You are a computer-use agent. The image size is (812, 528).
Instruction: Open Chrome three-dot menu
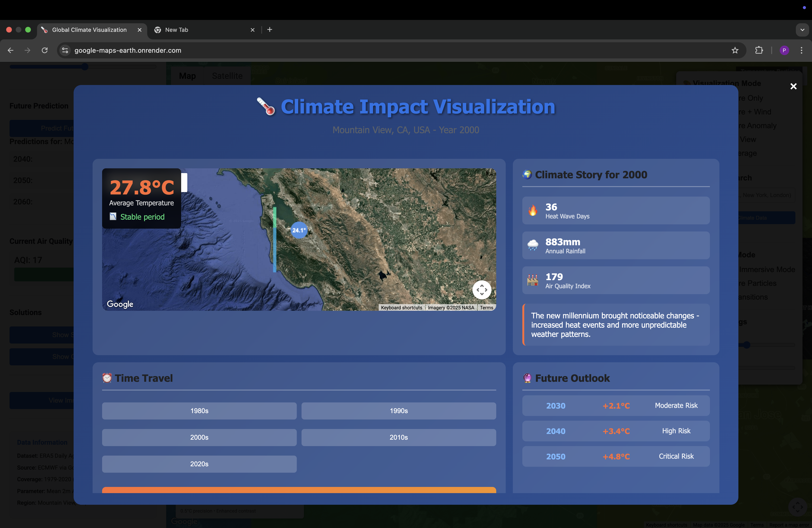click(801, 51)
